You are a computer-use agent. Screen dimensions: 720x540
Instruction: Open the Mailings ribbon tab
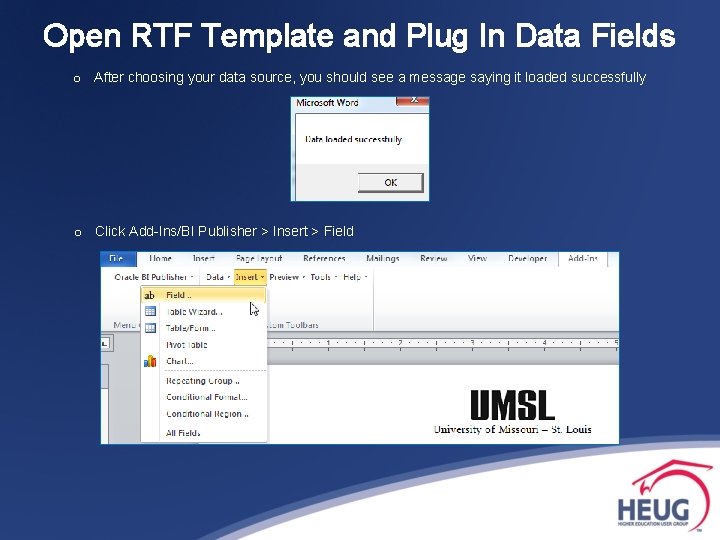point(382,259)
